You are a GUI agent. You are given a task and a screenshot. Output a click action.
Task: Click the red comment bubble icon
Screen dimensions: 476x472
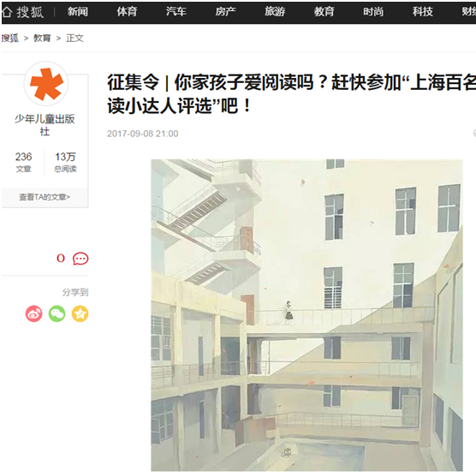[x=80, y=259]
